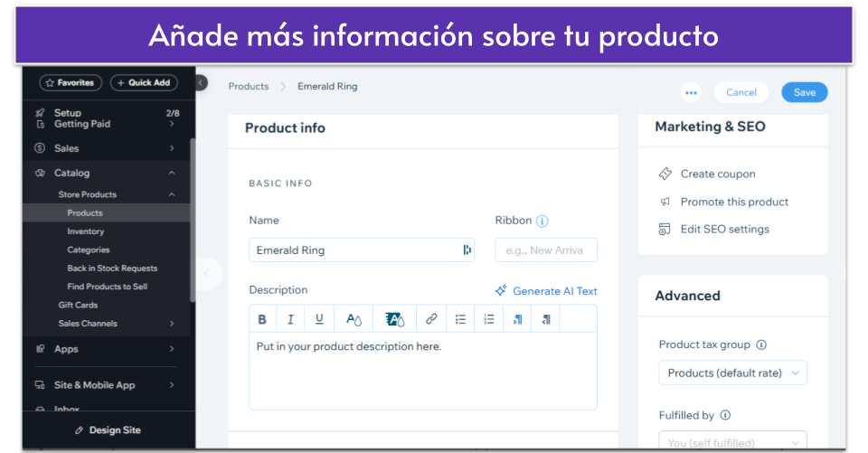Click the Emerald Ring name field
The width and height of the screenshot is (868, 453).
click(362, 250)
